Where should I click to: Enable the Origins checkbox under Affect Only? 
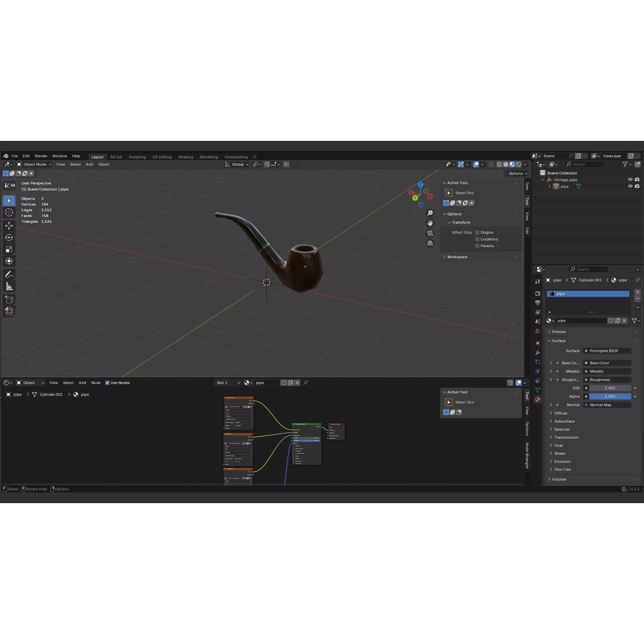coord(478,232)
